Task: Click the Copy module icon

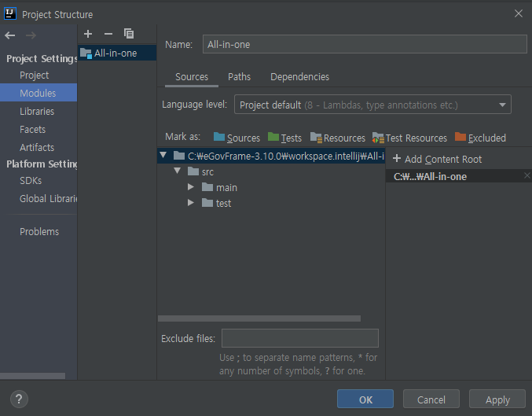Action: click(x=129, y=34)
